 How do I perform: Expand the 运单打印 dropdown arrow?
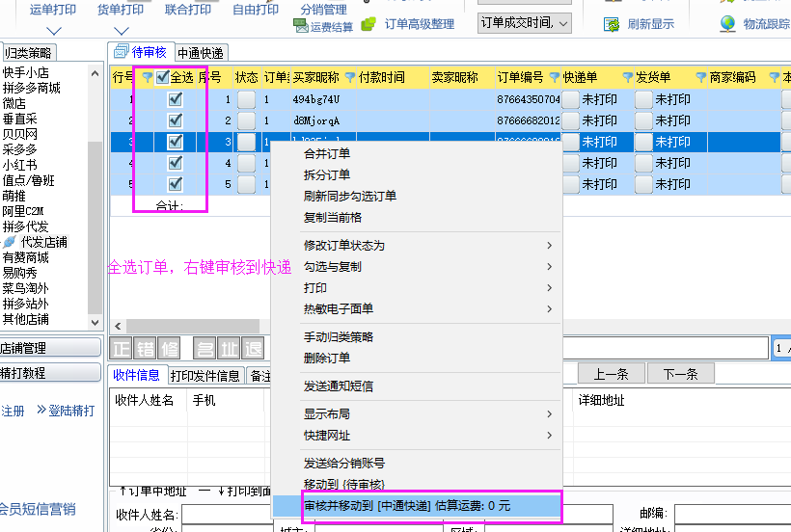point(54,31)
